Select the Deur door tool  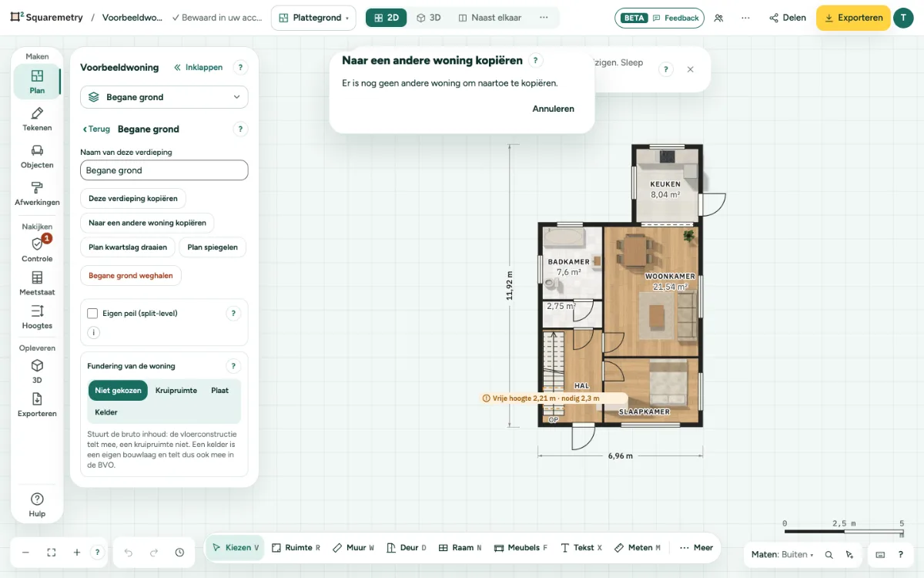[407, 548]
